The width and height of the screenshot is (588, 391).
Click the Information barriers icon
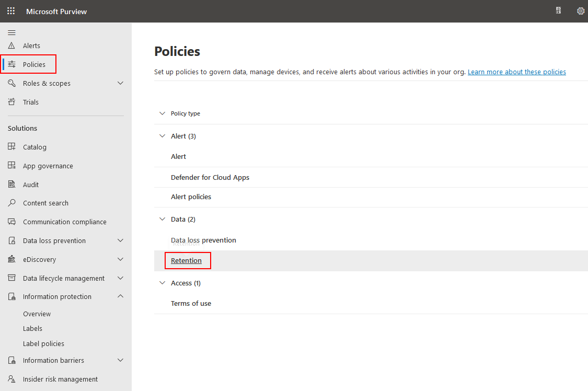[x=11, y=360]
